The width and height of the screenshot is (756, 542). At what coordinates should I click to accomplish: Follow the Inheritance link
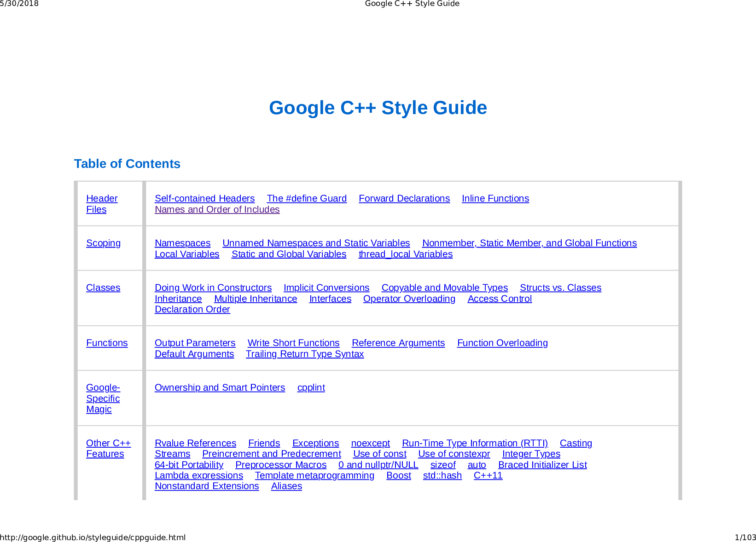click(178, 299)
